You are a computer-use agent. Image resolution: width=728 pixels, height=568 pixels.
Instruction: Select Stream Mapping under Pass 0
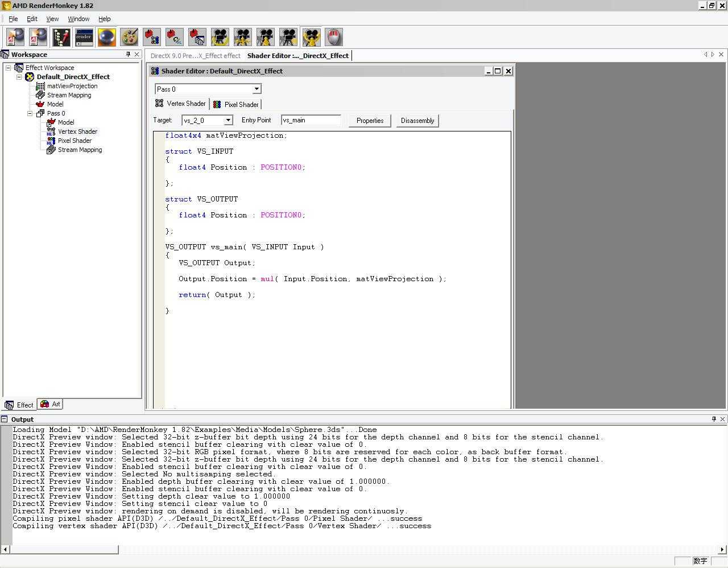coord(80,150)
